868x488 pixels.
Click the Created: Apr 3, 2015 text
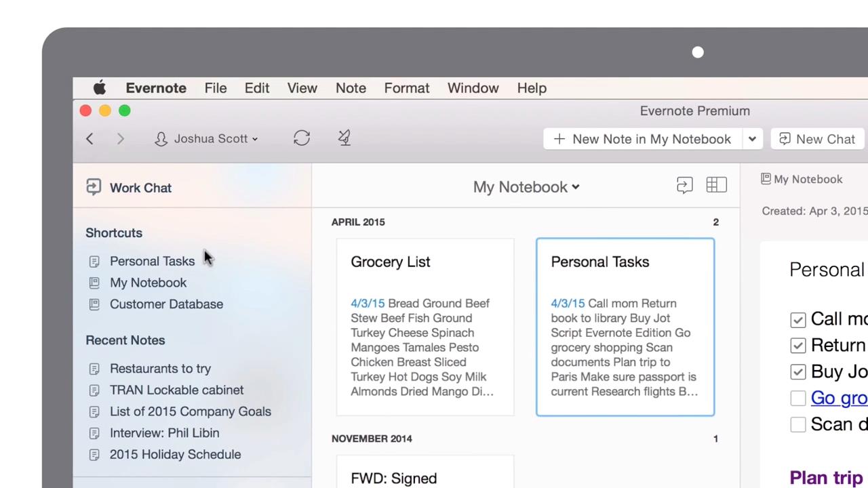tap(814, 211)
